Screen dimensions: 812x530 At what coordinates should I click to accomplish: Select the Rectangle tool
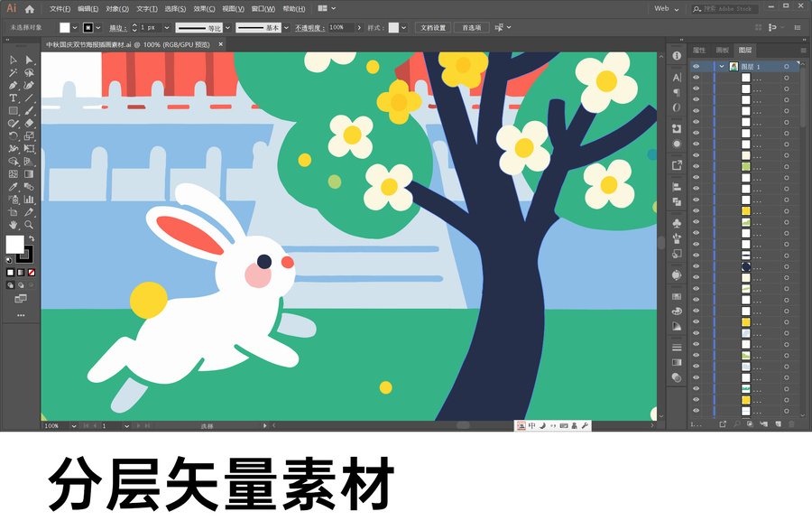(x=14, y=110)
